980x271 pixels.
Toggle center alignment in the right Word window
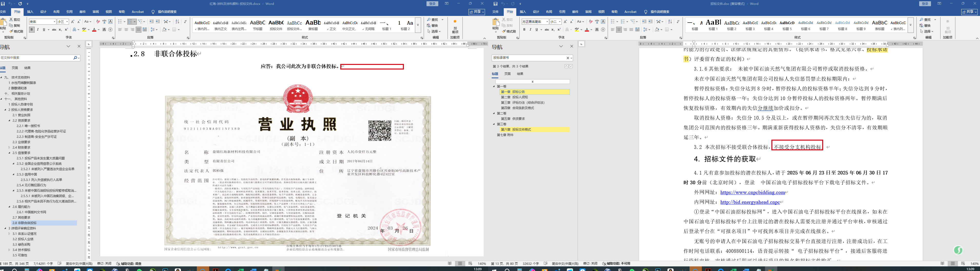(619, 30)
